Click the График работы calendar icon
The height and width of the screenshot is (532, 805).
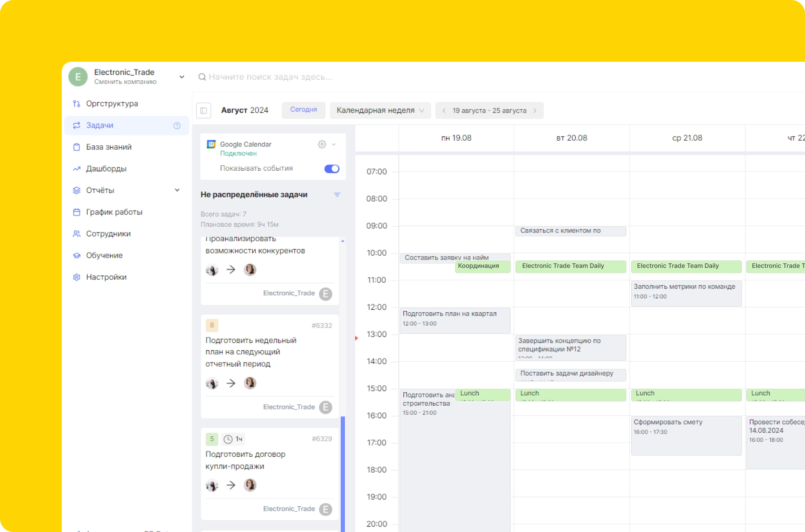tap(77, 212)
